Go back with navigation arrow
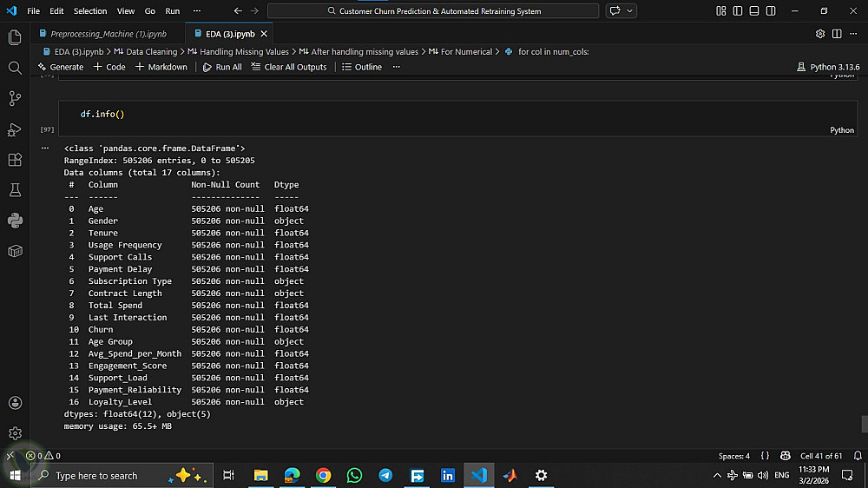Viewport: 868px width, 488px height. coord(238,11)
